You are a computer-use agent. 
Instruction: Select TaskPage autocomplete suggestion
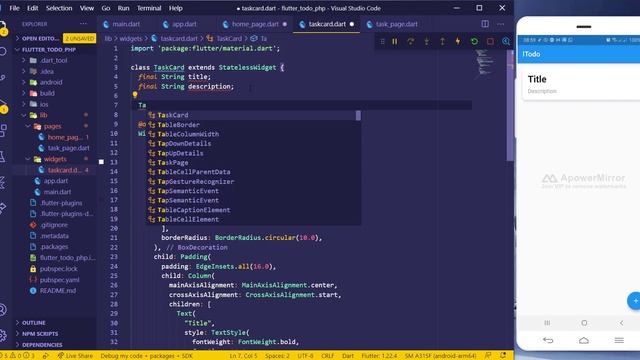pos(252,162)
